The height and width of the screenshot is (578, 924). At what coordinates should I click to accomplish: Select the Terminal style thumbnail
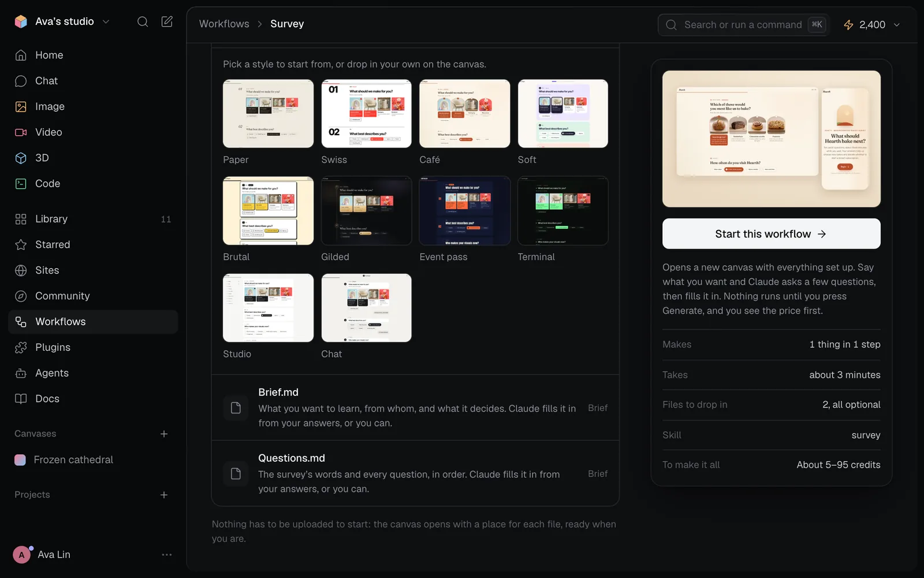[563, 210]
